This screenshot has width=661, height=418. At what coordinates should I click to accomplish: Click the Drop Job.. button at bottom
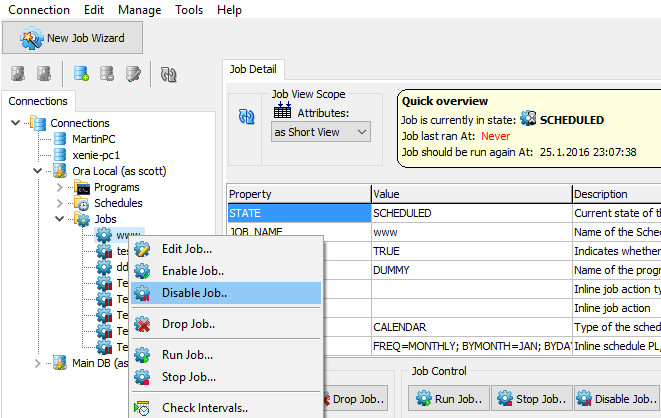pos(355,399)
